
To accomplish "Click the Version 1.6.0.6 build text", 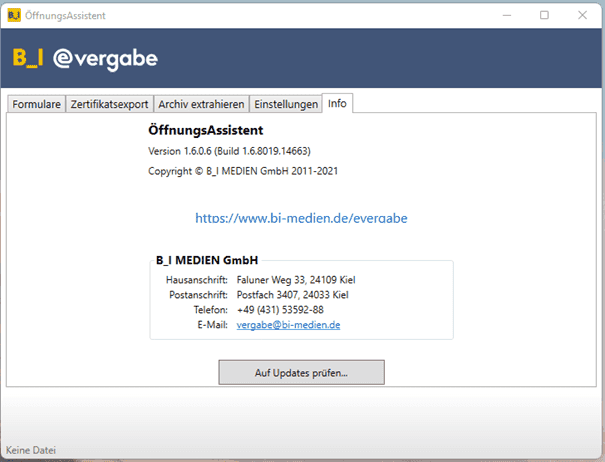I will pyautogui.click(x=229, y=151).
